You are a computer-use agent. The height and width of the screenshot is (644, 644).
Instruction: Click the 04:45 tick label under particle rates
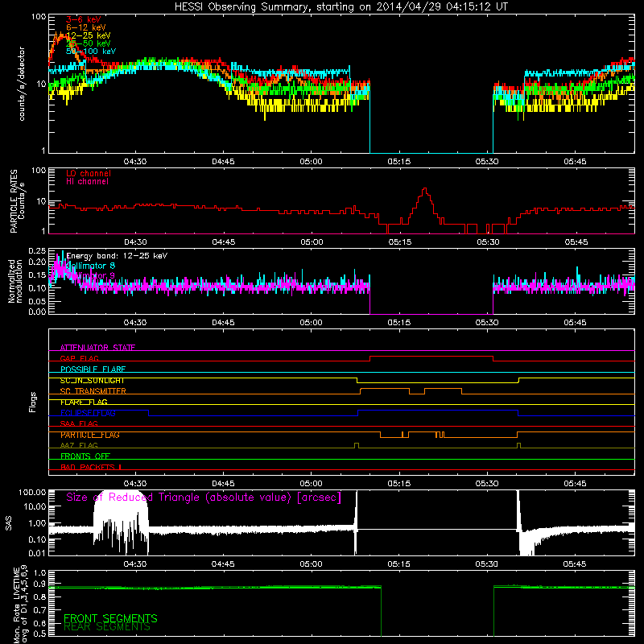224,242
